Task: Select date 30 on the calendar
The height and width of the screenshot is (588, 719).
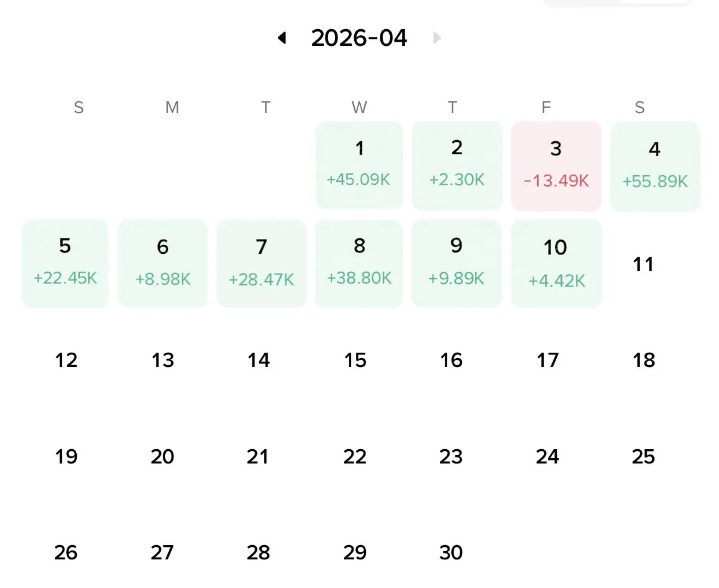Action: tap(451, 552)
